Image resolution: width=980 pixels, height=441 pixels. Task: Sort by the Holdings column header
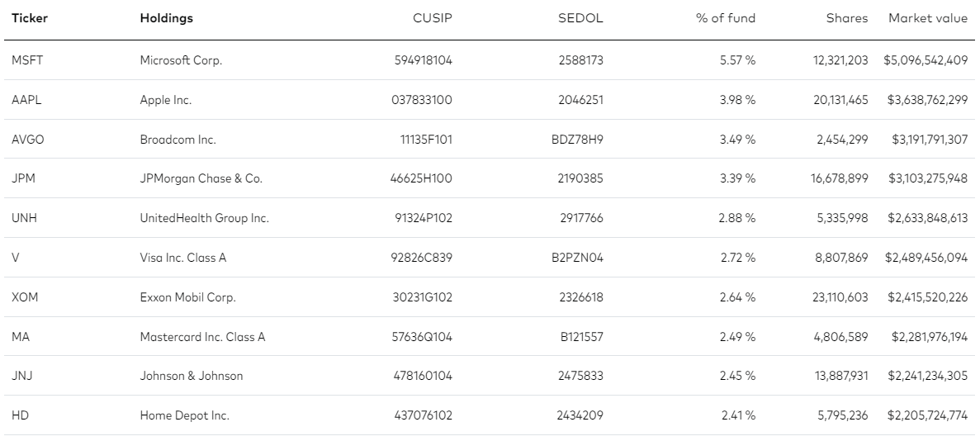[166, 18]
